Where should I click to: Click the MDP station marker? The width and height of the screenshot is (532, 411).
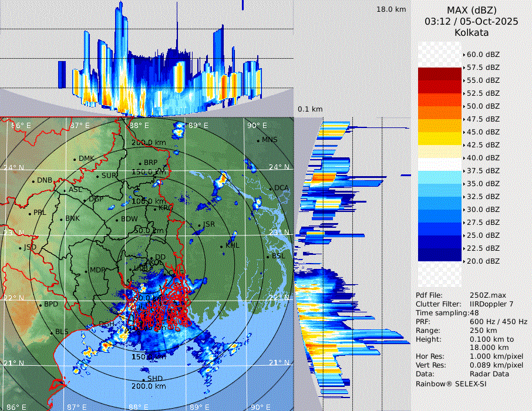click(x=86, y=271)
